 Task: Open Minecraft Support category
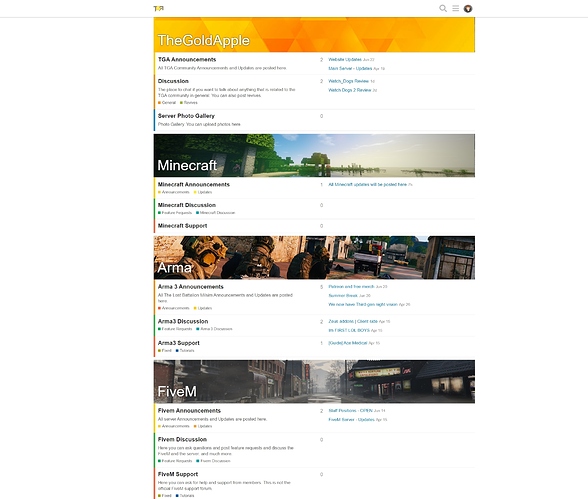[x=182, y=226]
